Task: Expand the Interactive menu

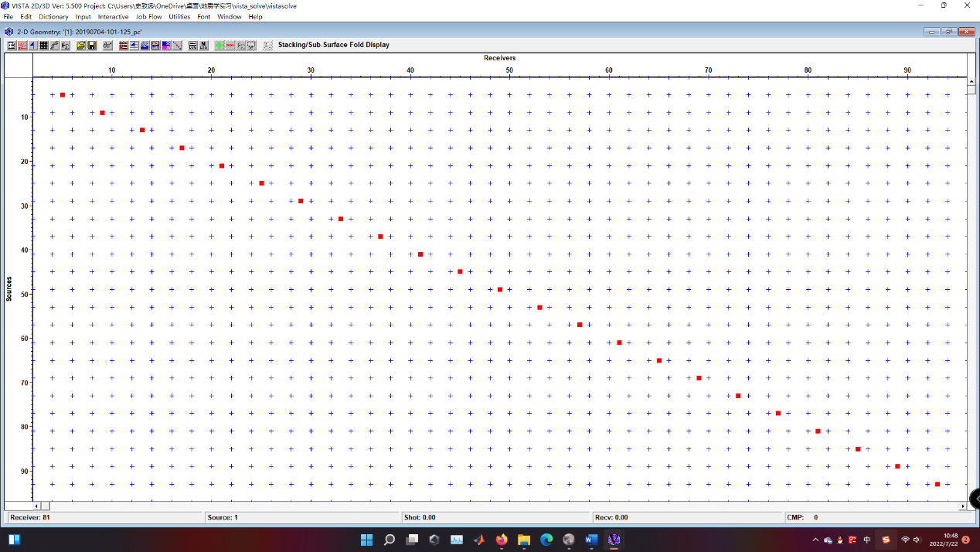Action: point(113,16)
